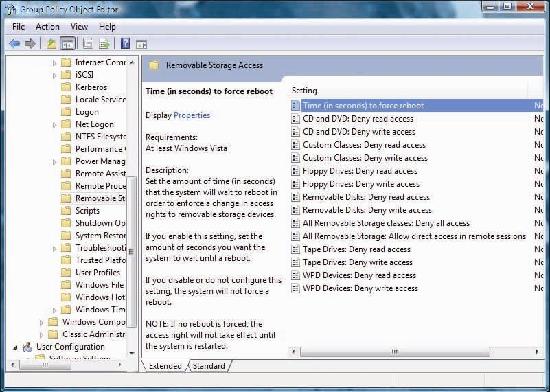Open the Help toolbar icon
The width and height of the screenshot is (550, 392).
tap(125, 44)
